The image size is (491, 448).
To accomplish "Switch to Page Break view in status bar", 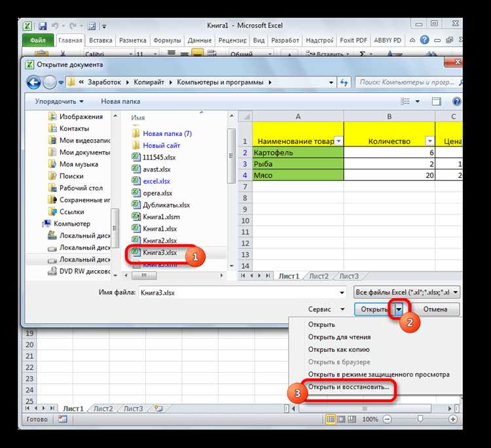I will tap(352, 419).
